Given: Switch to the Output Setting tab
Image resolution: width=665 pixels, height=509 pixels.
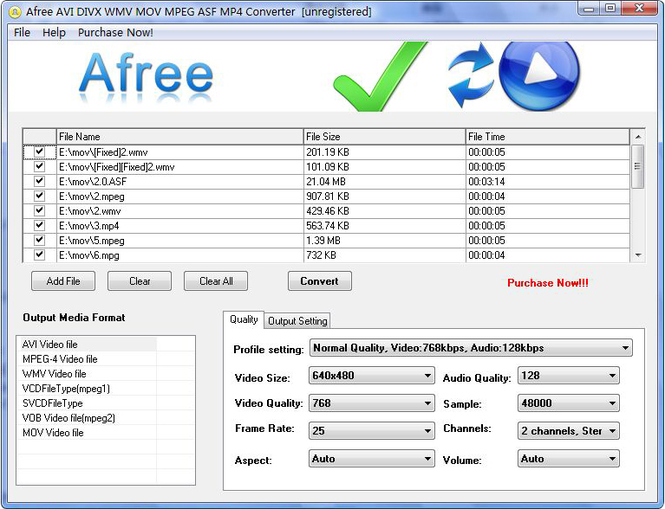Looking at the screenshot, I should coord(297,321).
